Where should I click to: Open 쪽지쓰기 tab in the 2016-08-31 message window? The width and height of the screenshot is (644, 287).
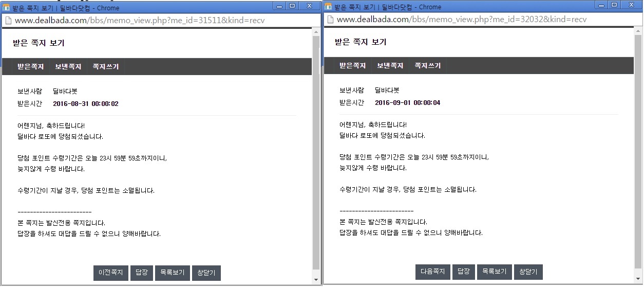106,67
